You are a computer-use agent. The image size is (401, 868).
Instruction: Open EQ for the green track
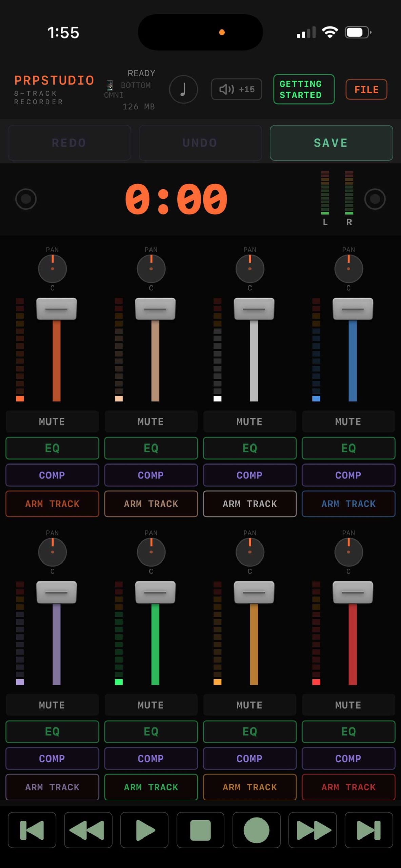[x=151, y=732]
